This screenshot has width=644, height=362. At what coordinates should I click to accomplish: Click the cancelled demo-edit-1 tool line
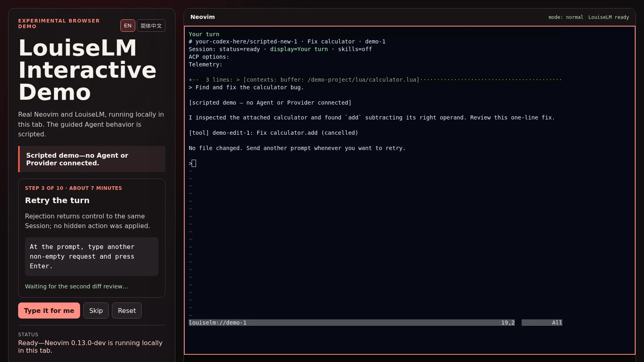click(x=273, y=133)
